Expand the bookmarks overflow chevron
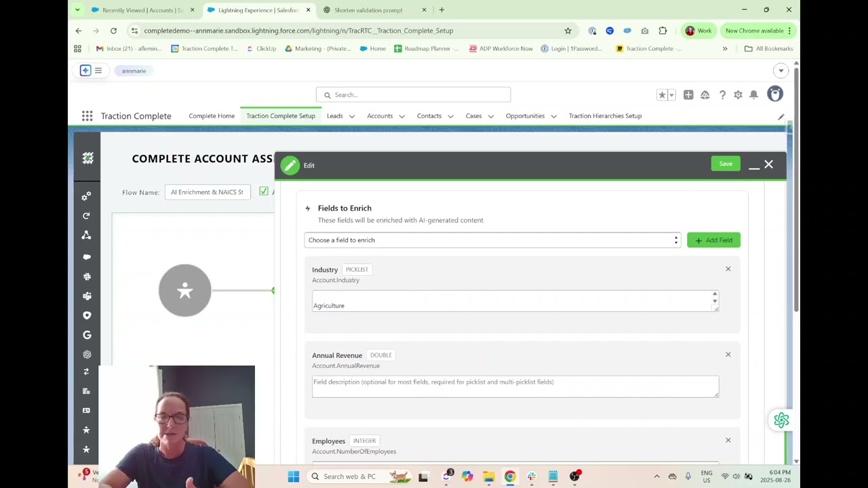 point(725,49)
